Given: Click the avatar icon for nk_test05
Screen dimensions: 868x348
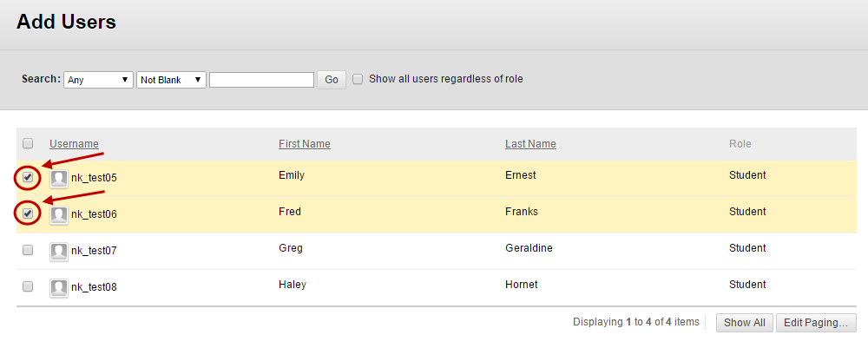Looking at the screenshot, I should [x=59, y=179].
